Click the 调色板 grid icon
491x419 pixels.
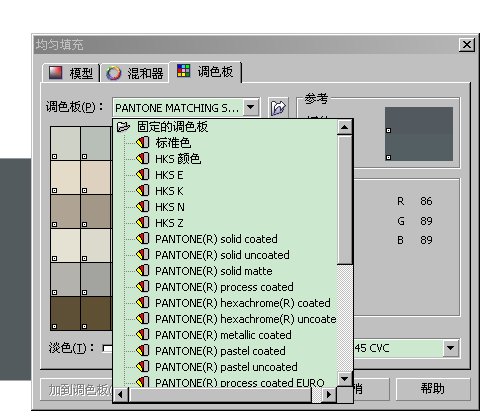[x=183, y=71]
